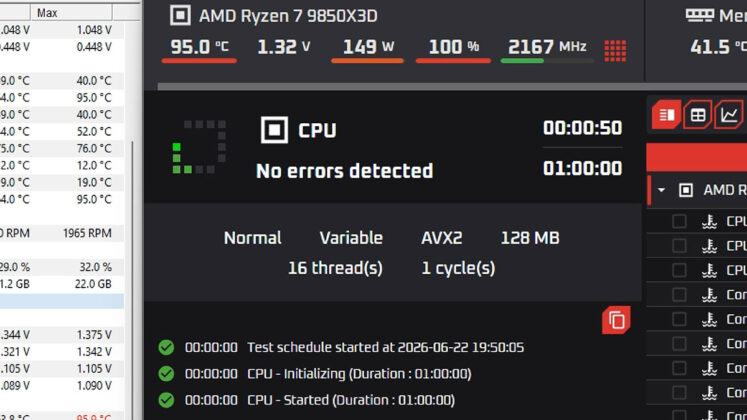Image resolution: width=747 pixels, height=420 pixels.
Task: Tick the second sensor checkbox
Action: (x=679, y=246)
